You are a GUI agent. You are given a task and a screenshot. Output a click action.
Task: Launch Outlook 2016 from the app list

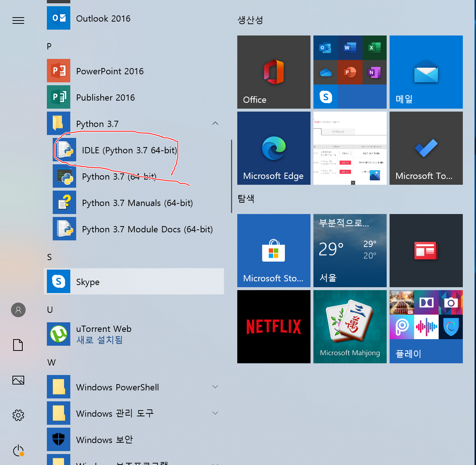click(x=134, y=18)
